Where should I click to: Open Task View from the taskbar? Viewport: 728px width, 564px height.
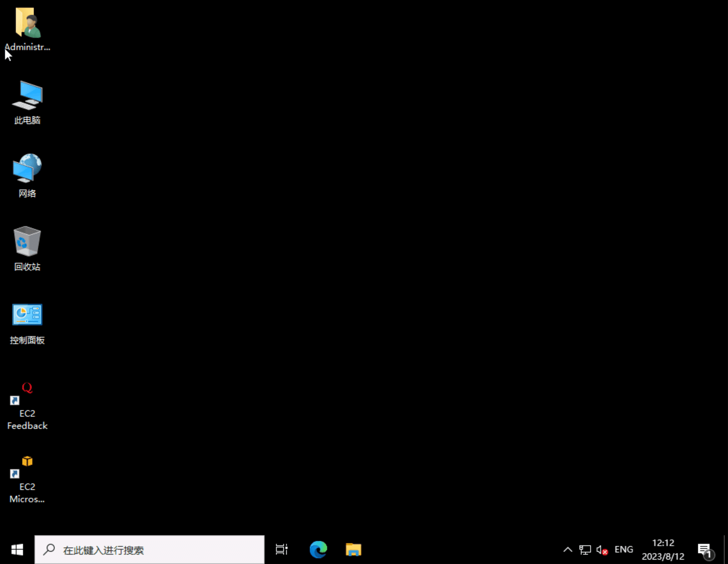[x=282, y=550]
